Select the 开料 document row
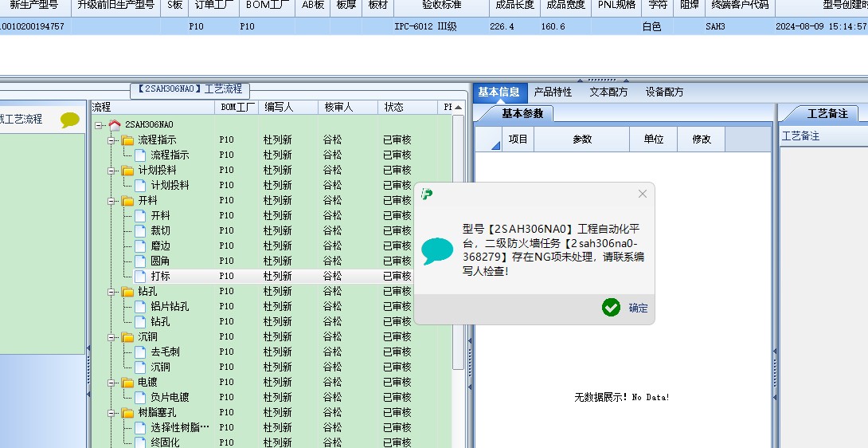The width and height of the screenshot is (868, 448). click(161, 216)
